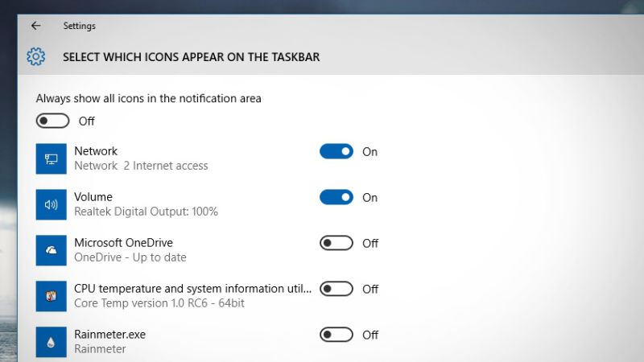Enable the Microsoft OneDrive toggle

click(x=336, y=243)
